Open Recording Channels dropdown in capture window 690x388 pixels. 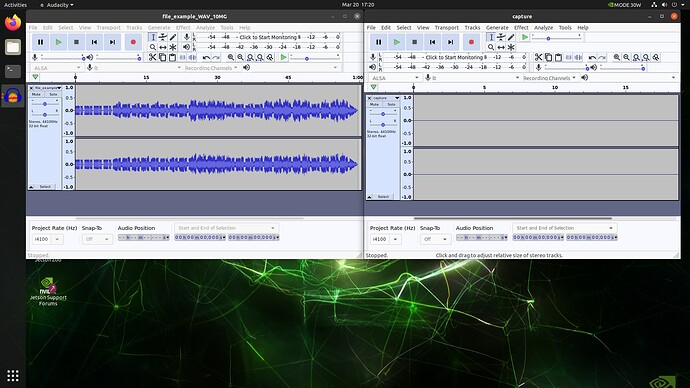[x=549, y=78]
